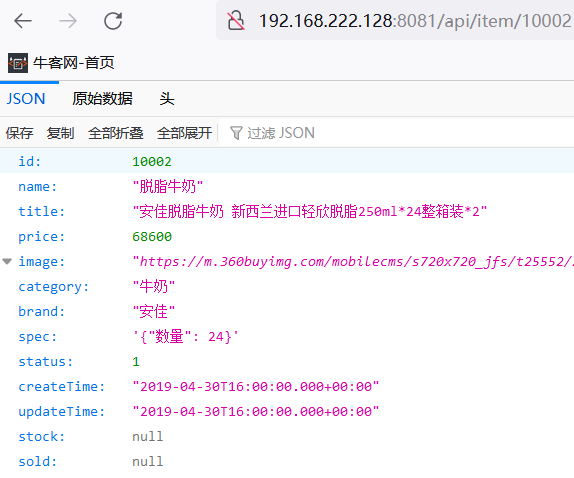This screenshot has height=478, width=574.
Task: Open the 牛客网-首页 bookmark
Action: coord(61,63)
